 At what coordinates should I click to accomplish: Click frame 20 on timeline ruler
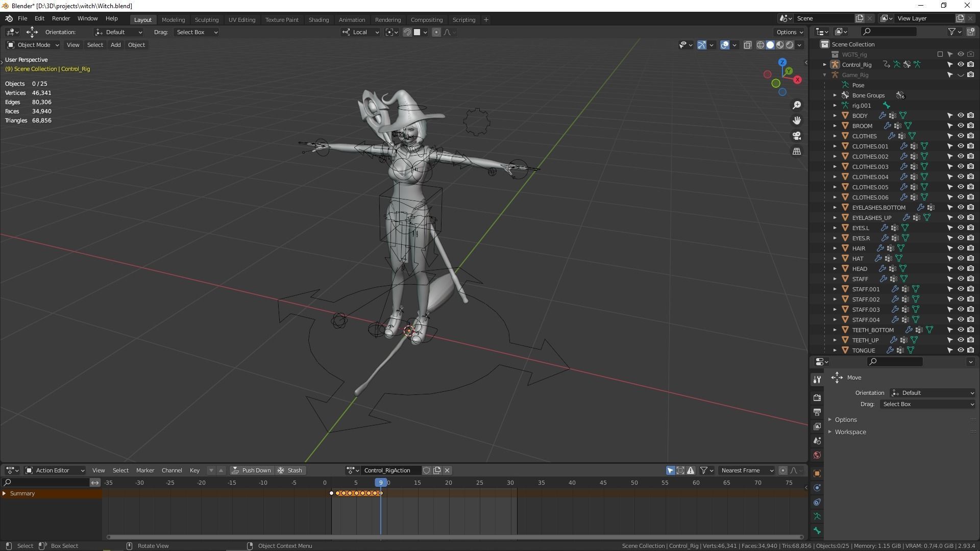(448, 483)
